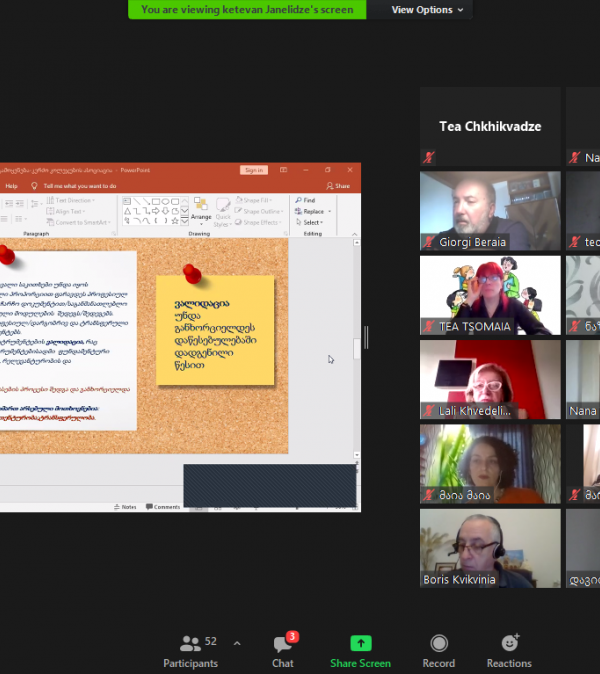Collapse the PowerPoint ribbon
The image size is (600, 674).
pos(355,234)
